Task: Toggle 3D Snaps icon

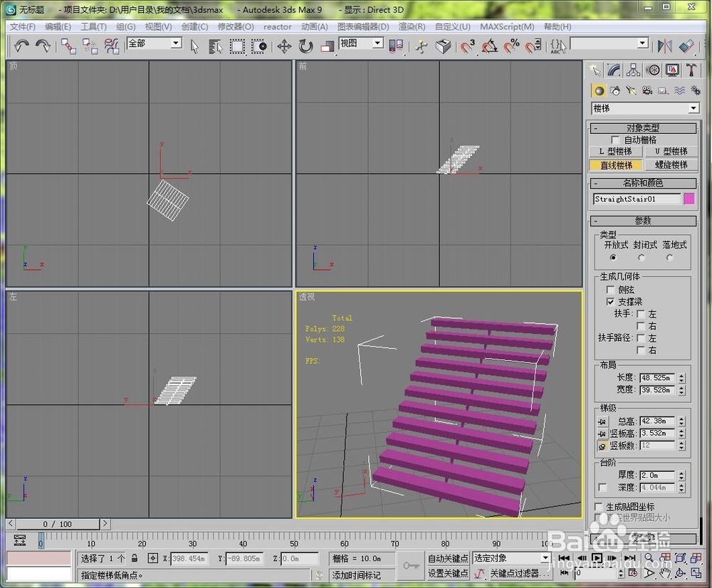Action: [x=467, y=46]
